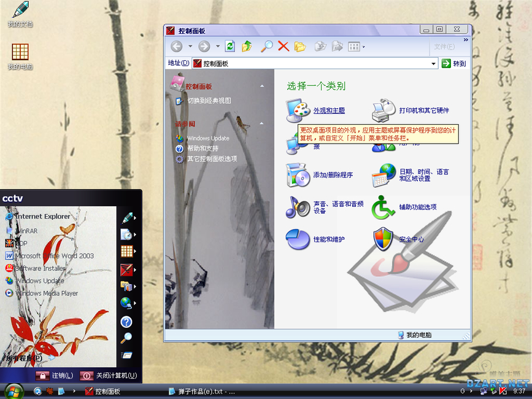This screenshot has height=399, width=532.
Task: Click the music note speaker icon
Action: coord(298,207)
